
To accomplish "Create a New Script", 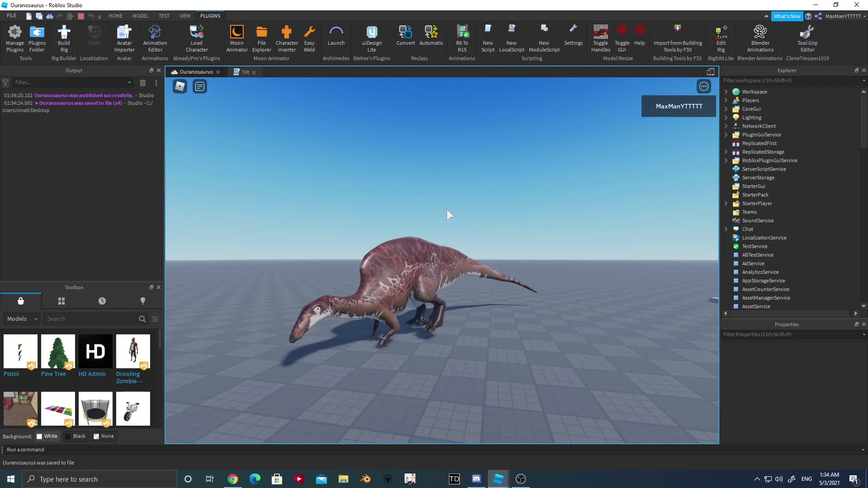I will (x=488, y=38).
